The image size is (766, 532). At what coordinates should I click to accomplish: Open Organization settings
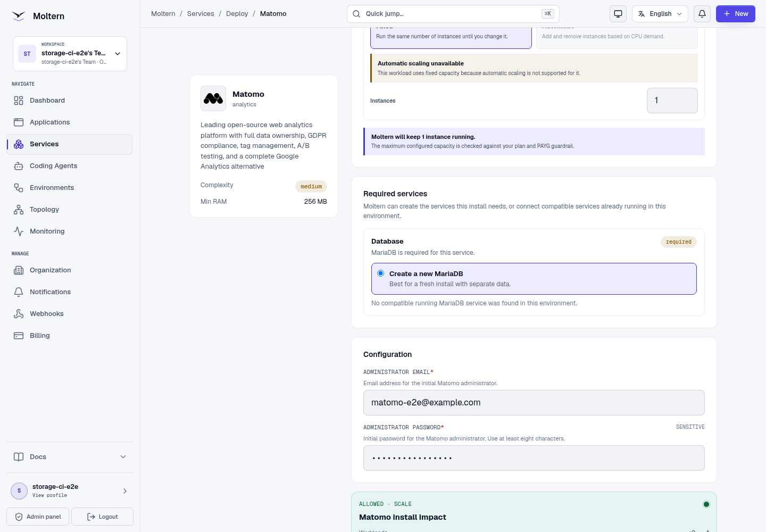tap(69, 270)
